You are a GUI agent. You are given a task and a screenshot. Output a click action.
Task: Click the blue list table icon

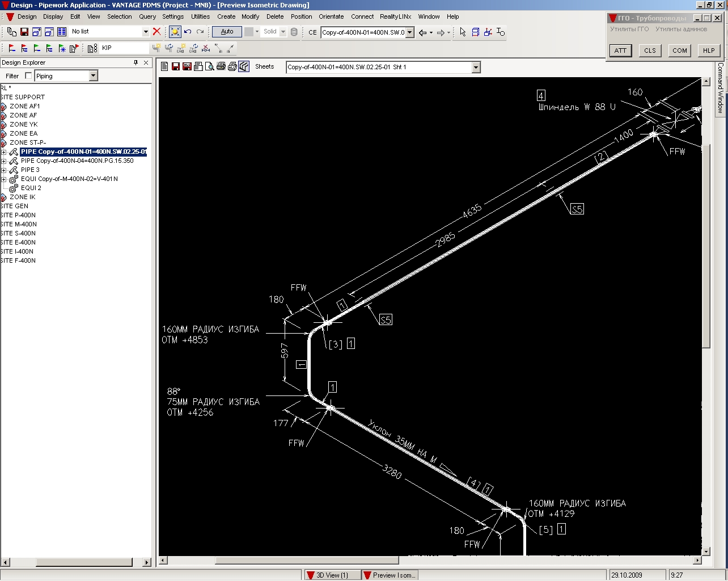click(x=62, y=32)
